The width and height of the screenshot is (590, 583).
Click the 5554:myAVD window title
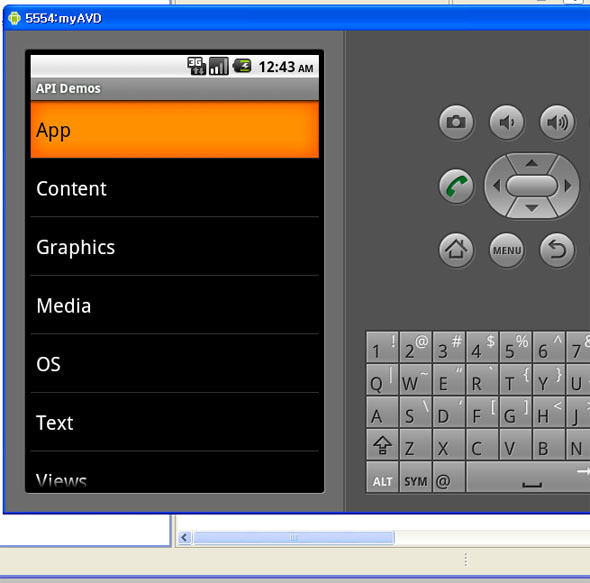click(63, 18)
